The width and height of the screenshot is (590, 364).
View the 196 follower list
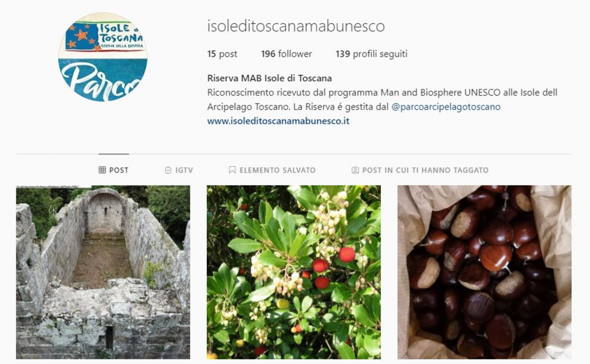tap(286, 54)
